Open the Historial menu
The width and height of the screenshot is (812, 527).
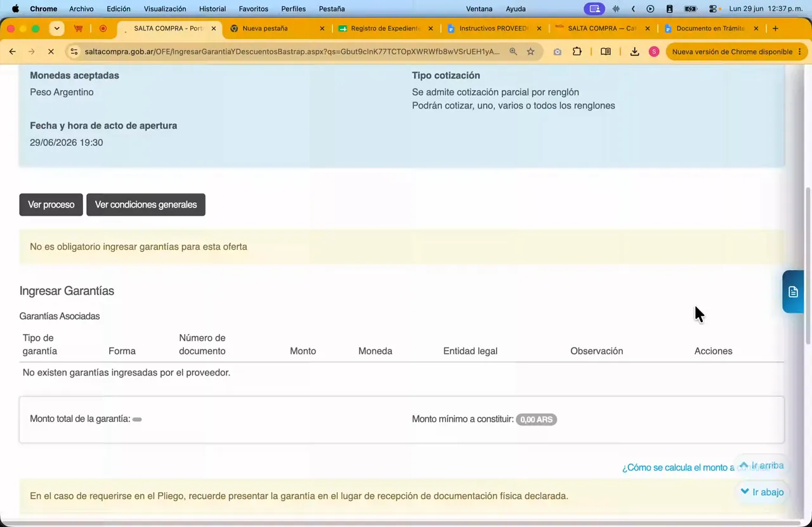[x=213, y=9]
